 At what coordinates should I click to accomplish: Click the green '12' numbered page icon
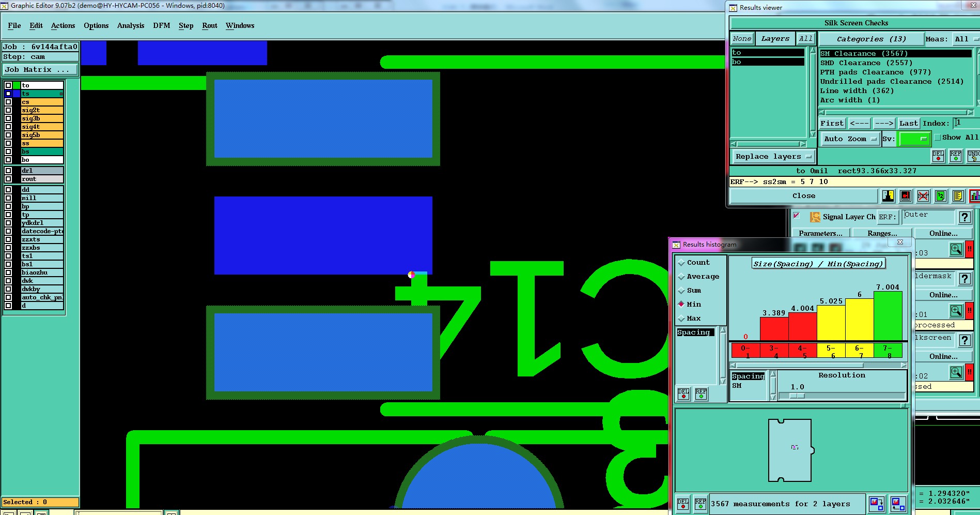coord(940,195)
